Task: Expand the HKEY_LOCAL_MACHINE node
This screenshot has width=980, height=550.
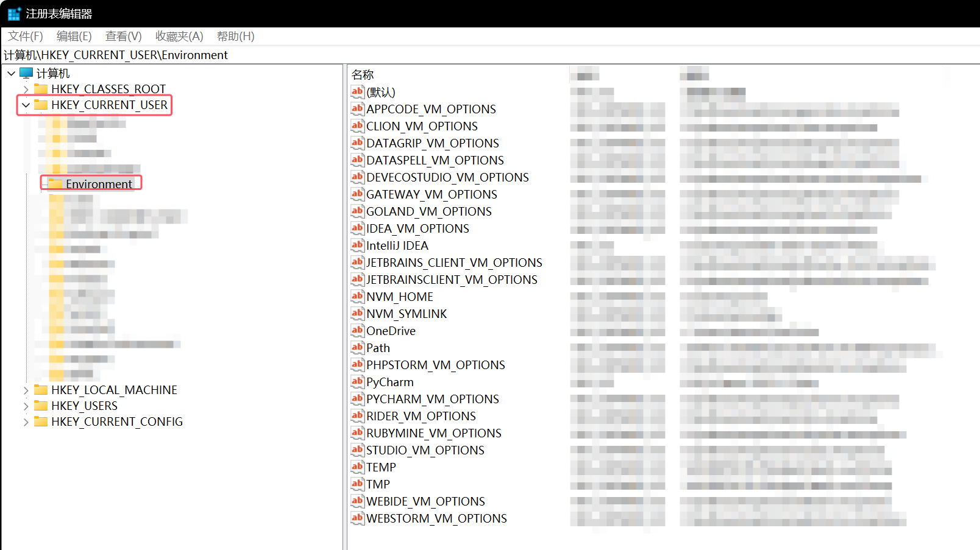Action: pos(26,390)
